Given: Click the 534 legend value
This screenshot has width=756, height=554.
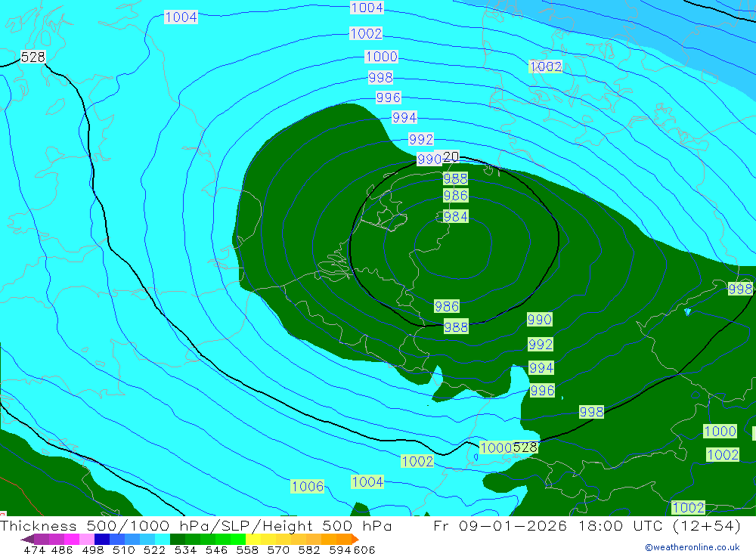Looking at the screenshot, I should click(x=186, y=549).
